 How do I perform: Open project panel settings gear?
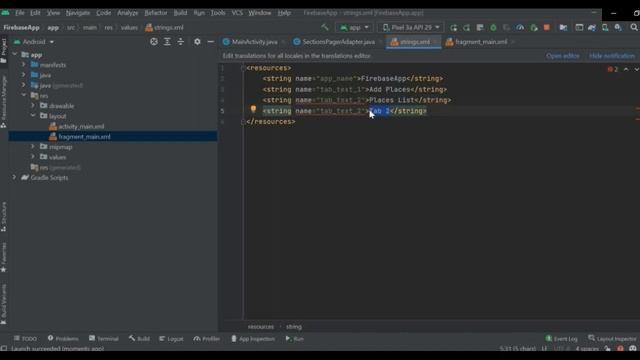tap(197, 42)
